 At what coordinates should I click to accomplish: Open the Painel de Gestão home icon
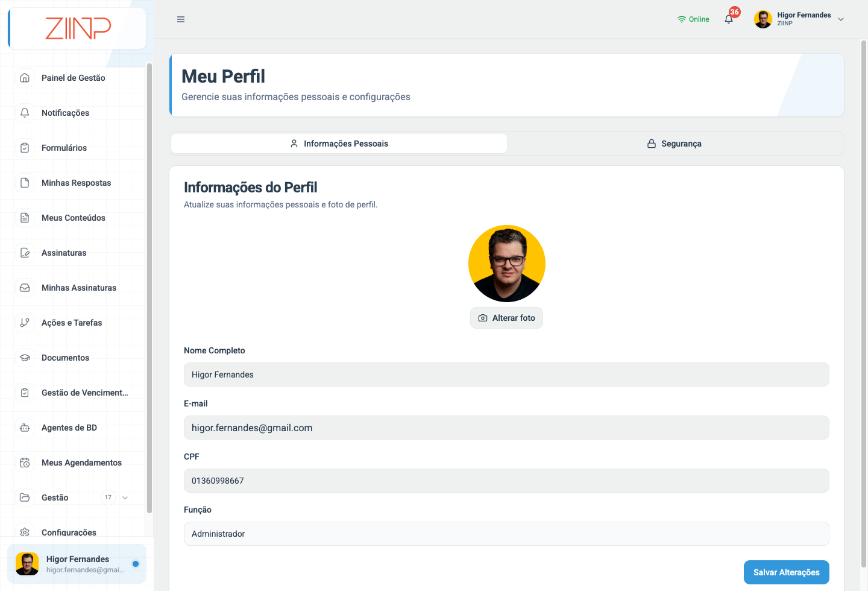(25, 78)
